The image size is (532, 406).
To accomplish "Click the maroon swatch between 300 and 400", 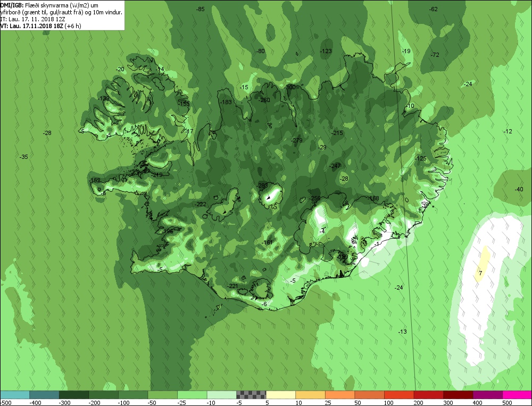I will coord(458,395).
